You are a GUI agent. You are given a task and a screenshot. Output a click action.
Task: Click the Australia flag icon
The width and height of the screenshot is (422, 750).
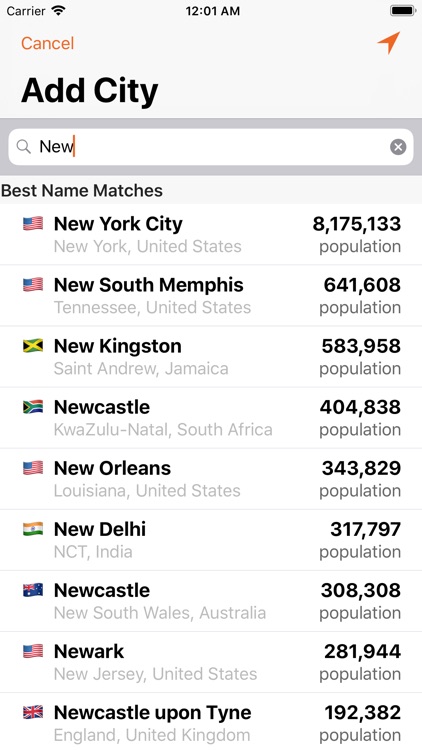click(x=33, y=590)
